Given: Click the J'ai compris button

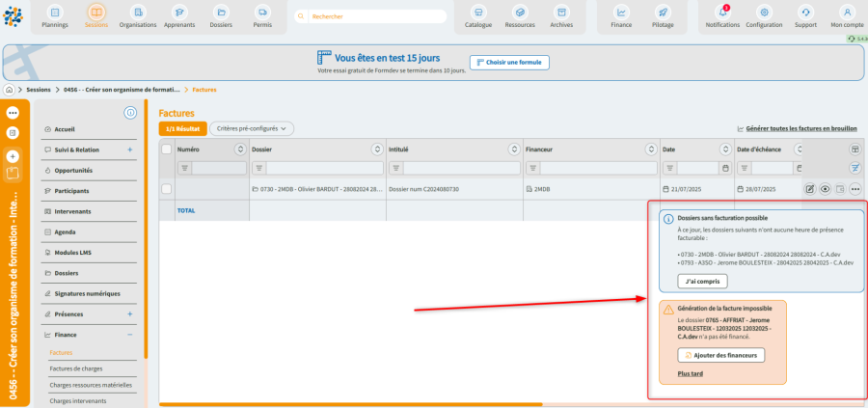Looking at the screenshot, I should point(701,281).
